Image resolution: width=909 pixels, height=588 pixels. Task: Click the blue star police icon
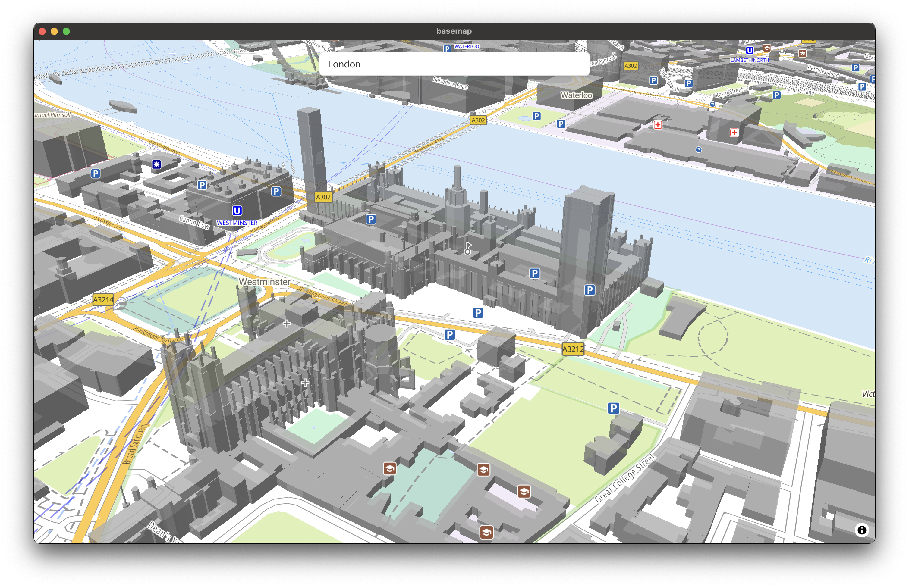(157, 164)
